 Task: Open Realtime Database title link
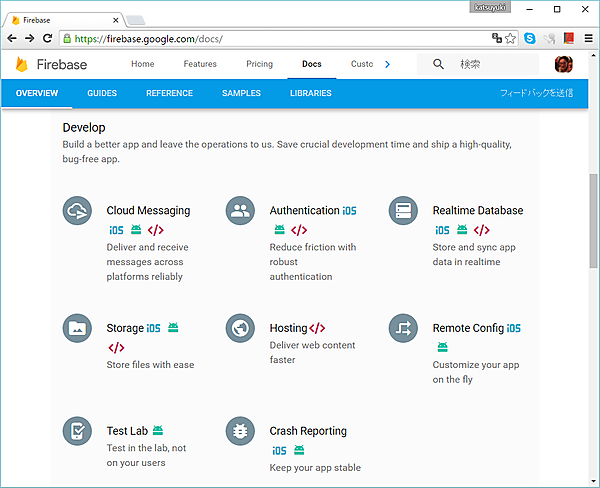point(478,210)
